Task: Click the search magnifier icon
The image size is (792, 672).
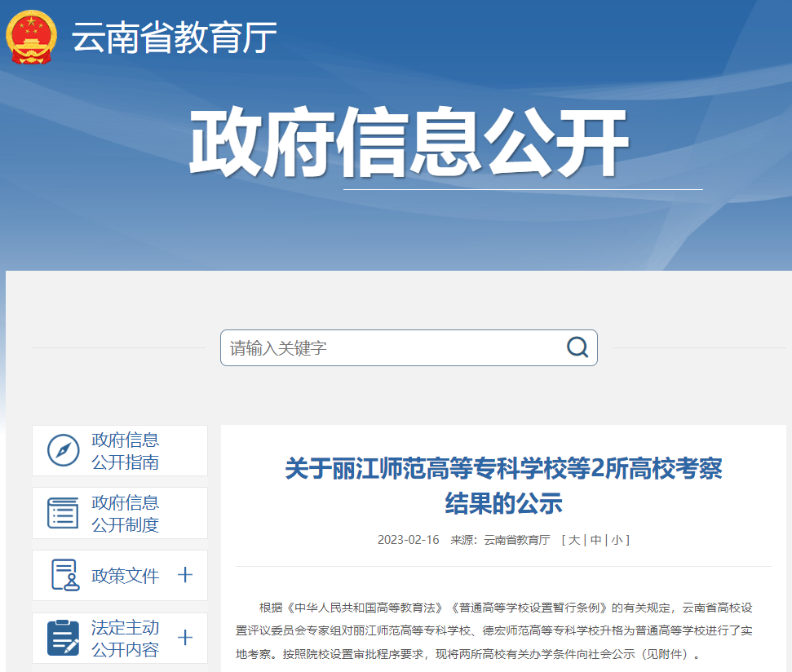Action: tap(577, 347)
